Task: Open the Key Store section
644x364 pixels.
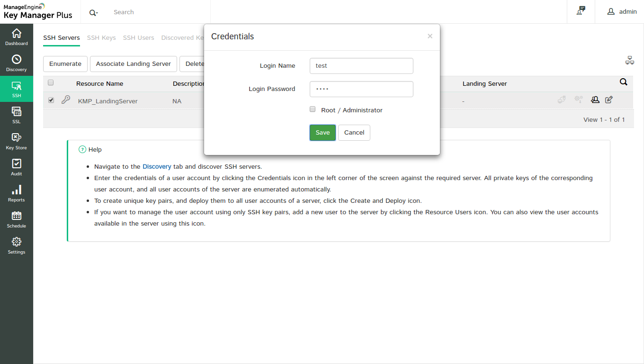Action: (x=17, y=141)
